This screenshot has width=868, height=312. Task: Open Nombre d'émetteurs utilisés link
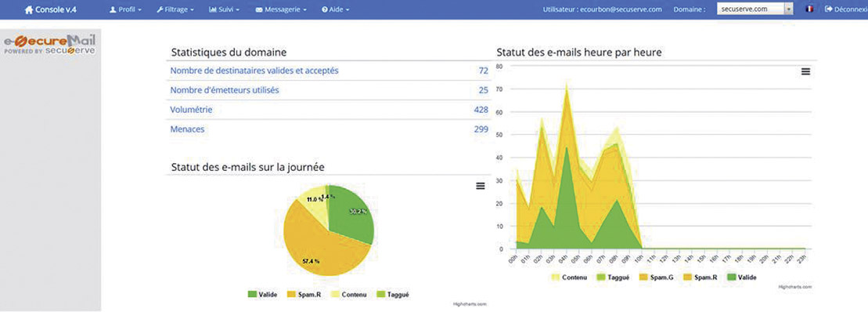coord(224,90)
